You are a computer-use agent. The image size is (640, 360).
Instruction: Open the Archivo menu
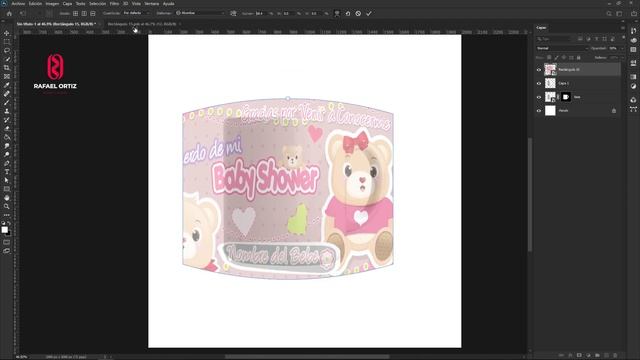point(18,3)
